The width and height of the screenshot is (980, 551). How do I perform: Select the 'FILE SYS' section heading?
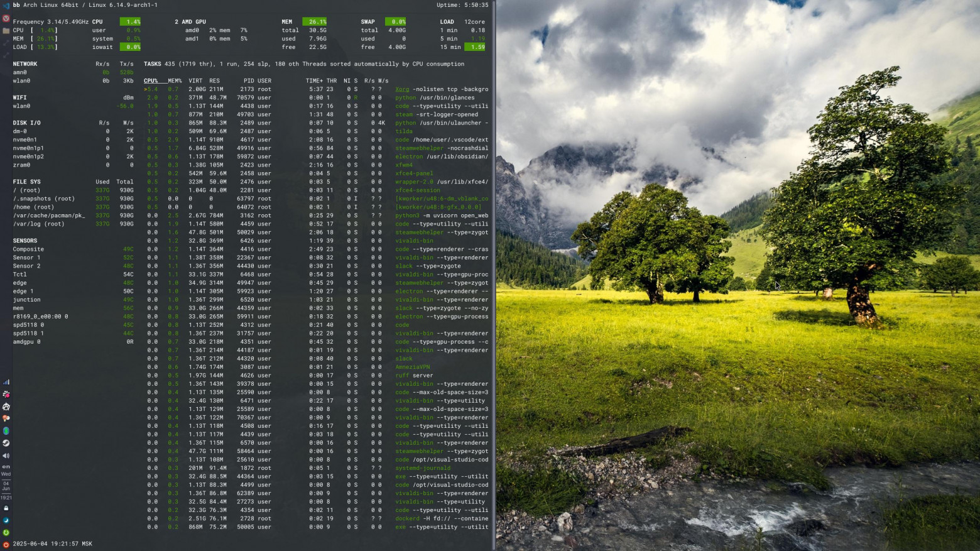[x=26, y=182]
